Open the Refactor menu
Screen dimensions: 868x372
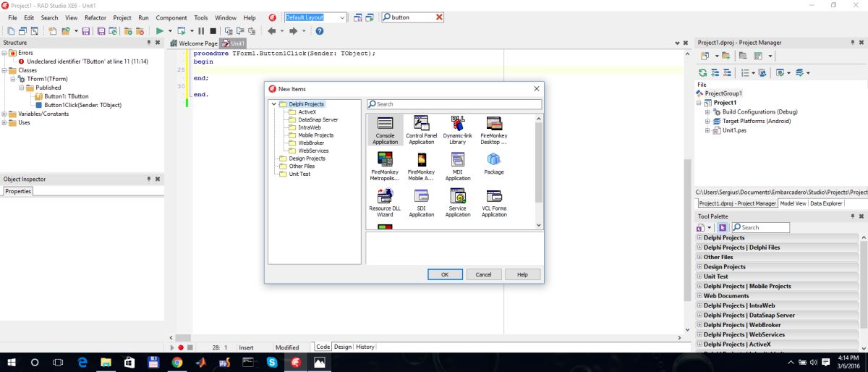pos(95,17)
